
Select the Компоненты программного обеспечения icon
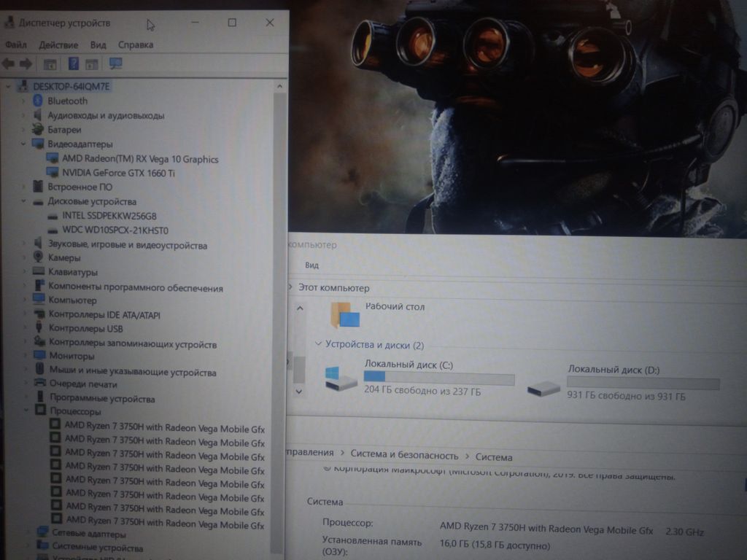[39, 285]
